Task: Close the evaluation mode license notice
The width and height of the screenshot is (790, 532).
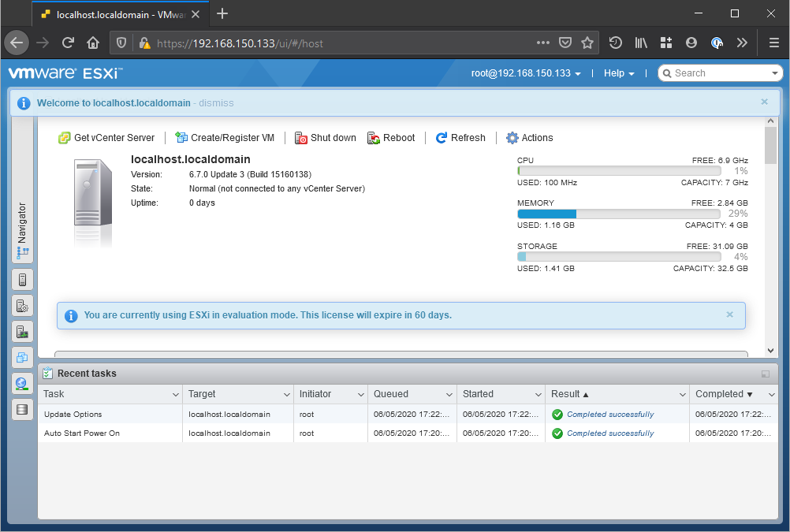Action: click(x=729, y=314)
